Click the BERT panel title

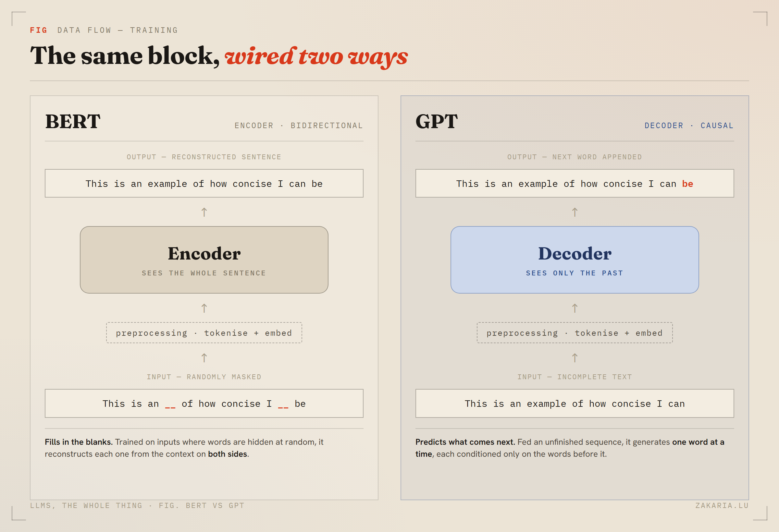click(73, 121)
